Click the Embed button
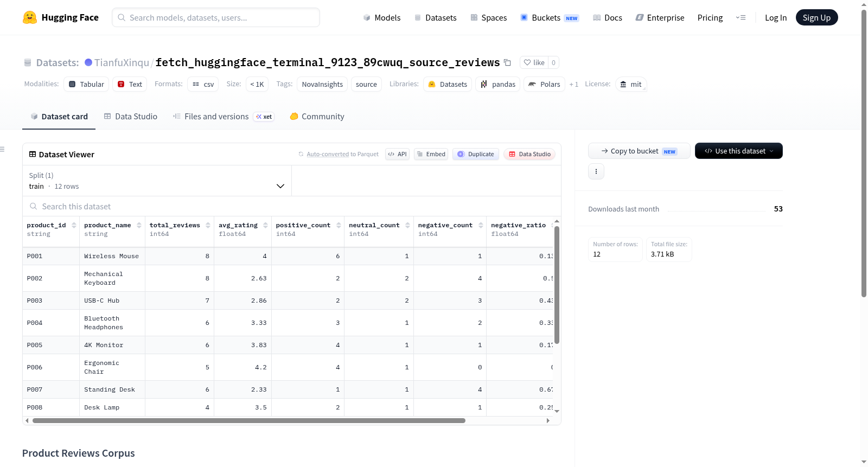This screenshot has height=467, width=868. point(431,154)
